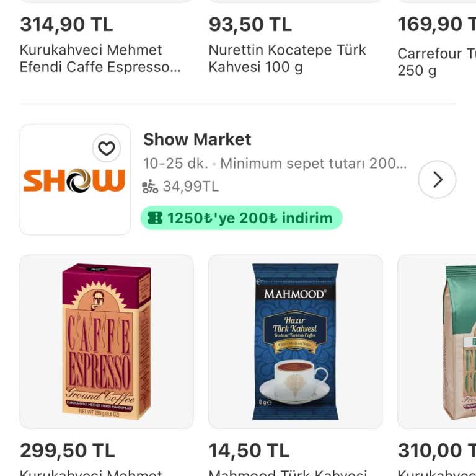
Task: Click the Show Market logo
Action: click(x=74, y=180)
